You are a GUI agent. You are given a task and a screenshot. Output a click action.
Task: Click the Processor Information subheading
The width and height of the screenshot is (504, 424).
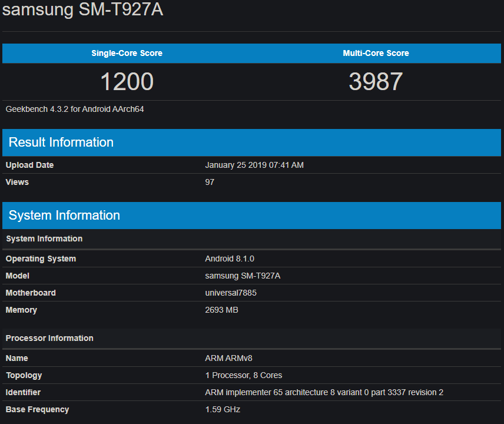point(49,338)
